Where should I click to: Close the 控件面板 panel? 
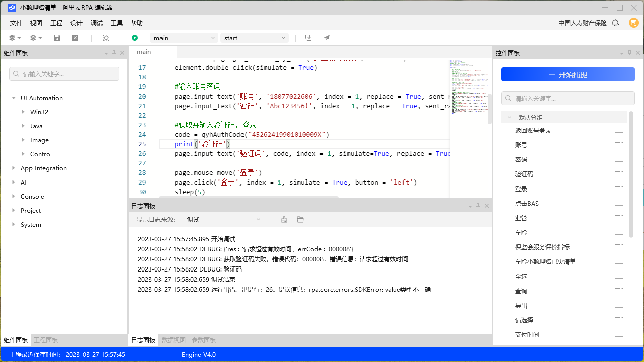click(x=637, y=53)
